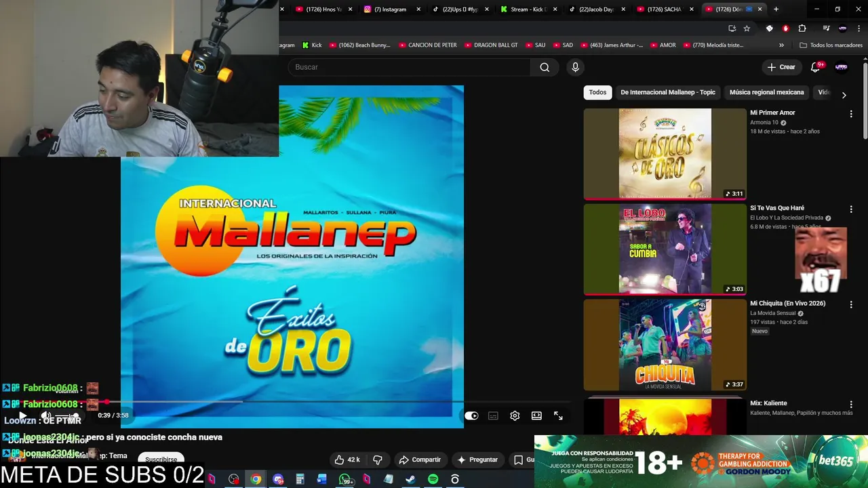Click the Preguntar button
Screen dimensions: 868x488
point(477,460)
